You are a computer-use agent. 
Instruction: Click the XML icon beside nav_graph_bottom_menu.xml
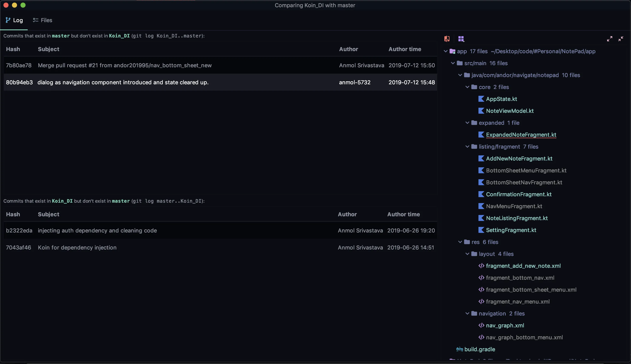481,338
